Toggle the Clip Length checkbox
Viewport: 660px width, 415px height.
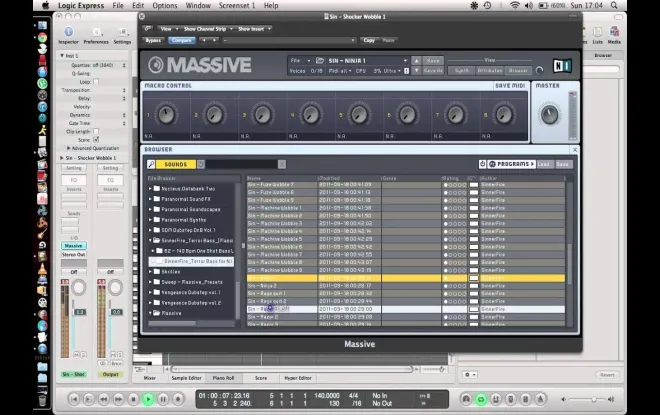click(x=96, y=131)
